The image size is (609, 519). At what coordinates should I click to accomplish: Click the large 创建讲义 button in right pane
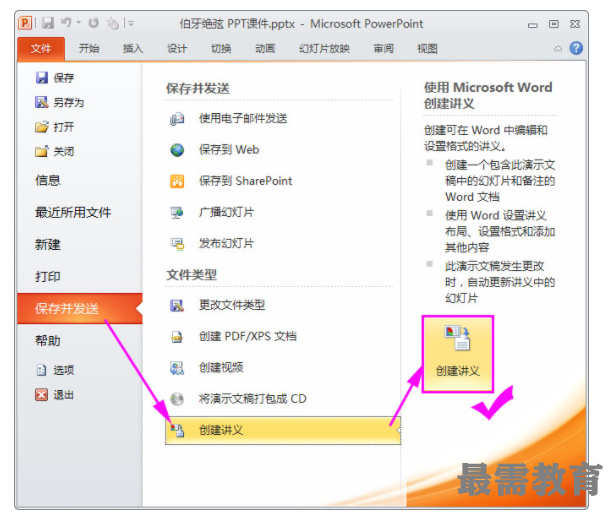click(458, 354)
